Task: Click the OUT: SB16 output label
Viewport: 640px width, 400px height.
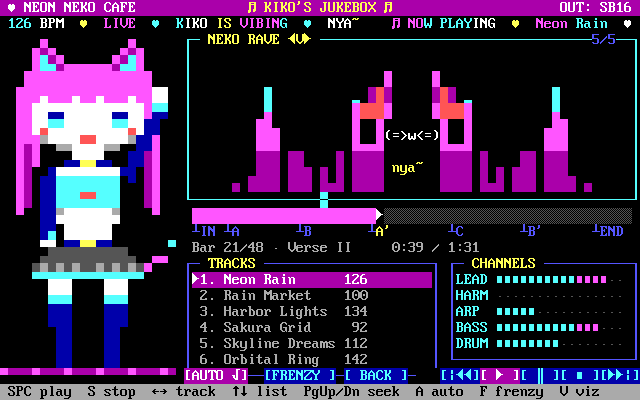Action: coord(596,7)
